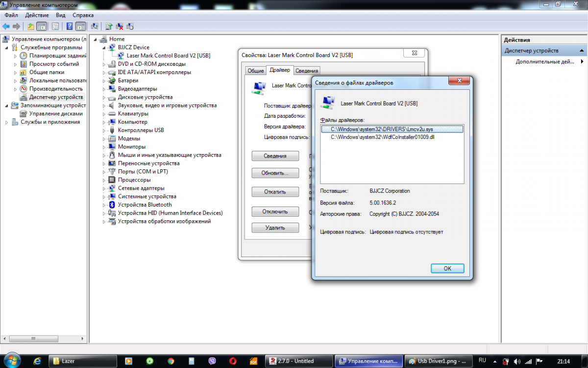The height and width of the screenshot is (368, 588).
Task: Expand the Порты (COM и LPT) node
Action: [x=104, y=172]
